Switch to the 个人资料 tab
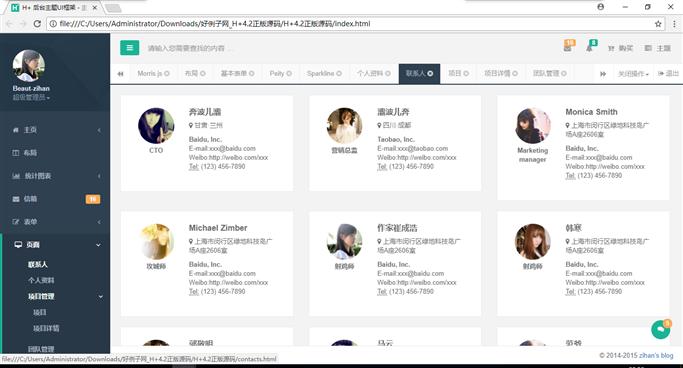Viewport: 683px width, 368px height. [370, 74]
